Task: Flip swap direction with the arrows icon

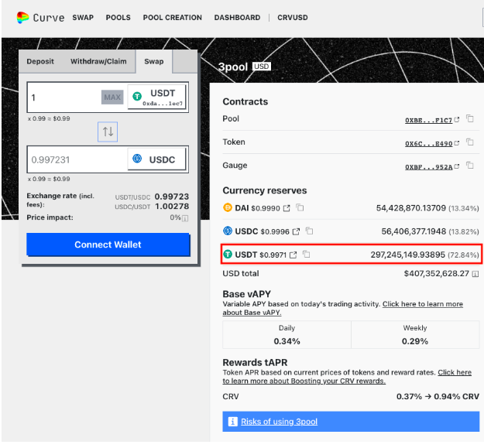Action: [x=108, y=132]
